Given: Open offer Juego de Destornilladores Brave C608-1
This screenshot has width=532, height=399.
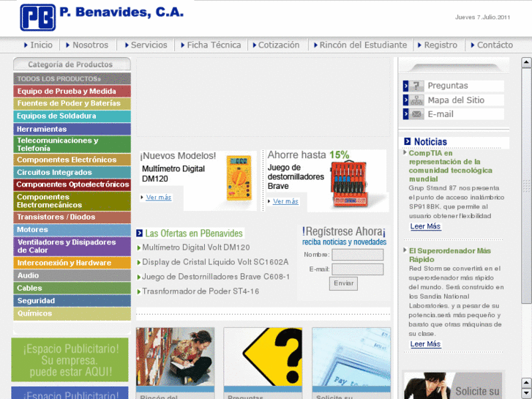Looking at the screenshot, I should [216, 277].
